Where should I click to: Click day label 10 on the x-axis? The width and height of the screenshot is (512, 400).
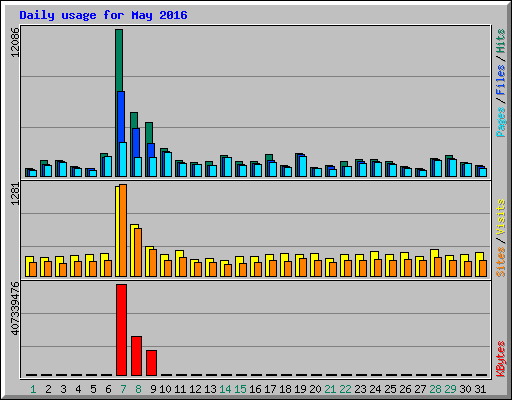point(165,389)
